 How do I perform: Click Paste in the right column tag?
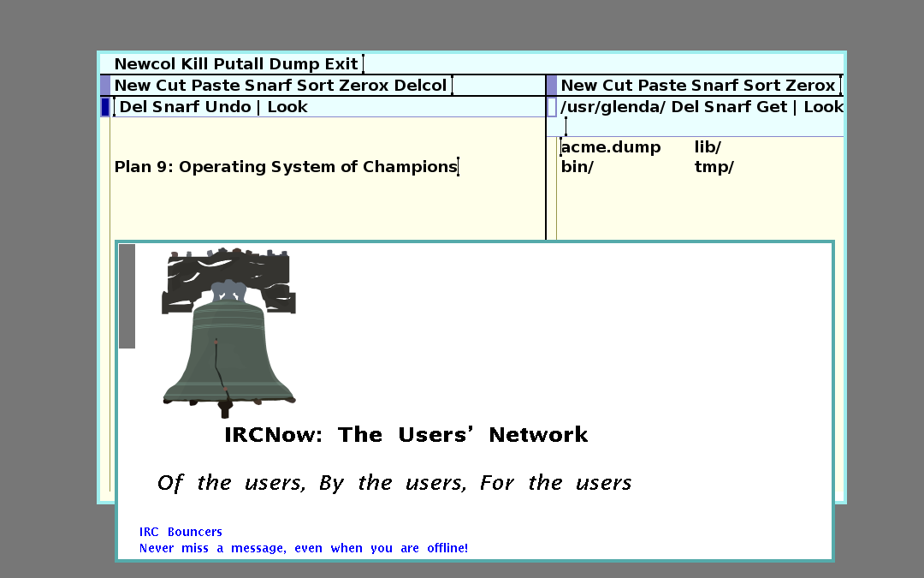point(661,86)
